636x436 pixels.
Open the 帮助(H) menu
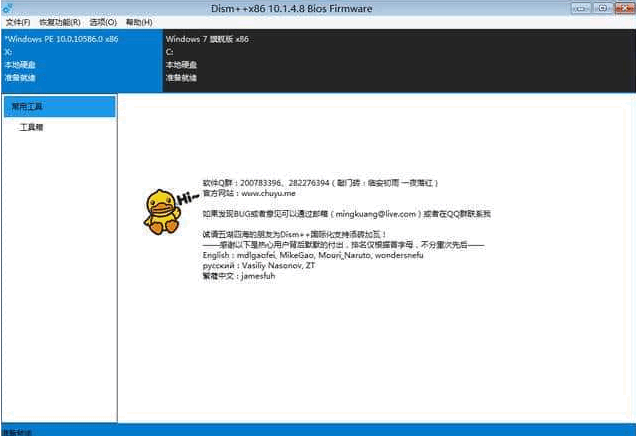[x=139, y=22]
